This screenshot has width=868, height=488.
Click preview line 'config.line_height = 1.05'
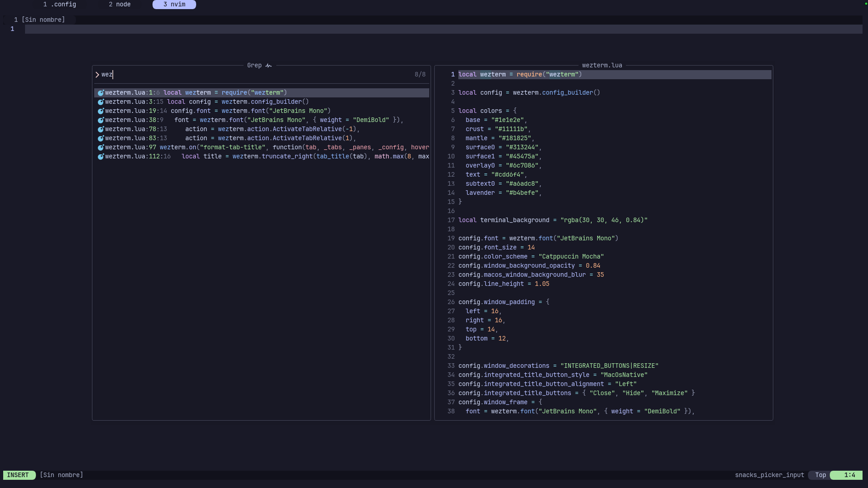(504, 284)
